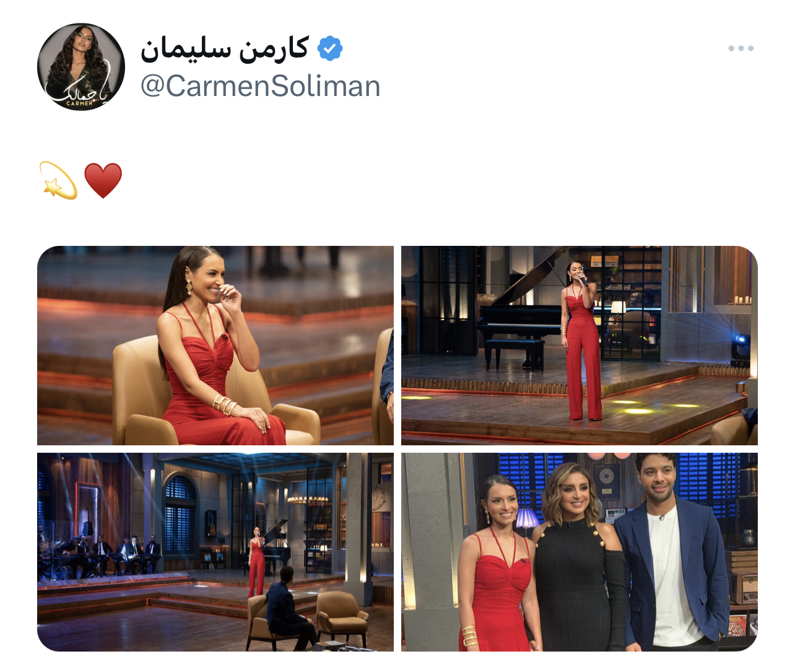Open the @CarmenSoliman handle link
Viewport: 795px width, 672px height.
(260, 86)
